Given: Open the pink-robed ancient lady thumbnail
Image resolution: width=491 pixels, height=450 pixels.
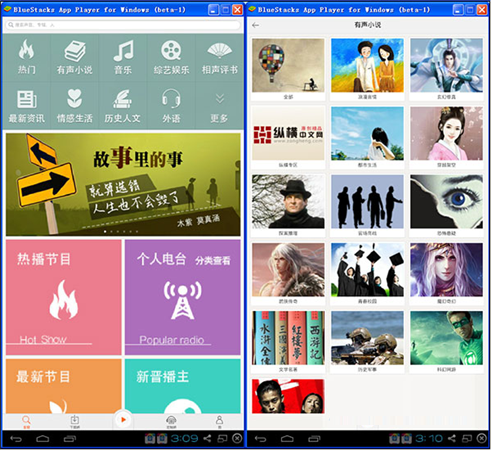Looking at the screenshot, I should coord(446,133).
